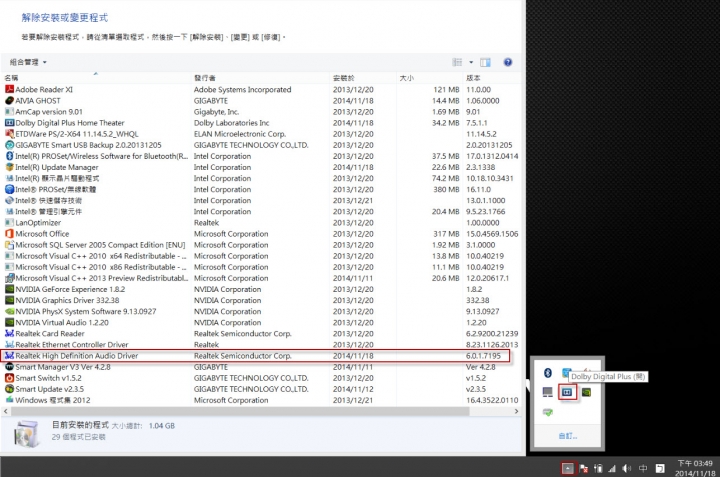Open the taskbar clock 下午 03:49
This screenshot has width=720, height=477.
(695, 468)
